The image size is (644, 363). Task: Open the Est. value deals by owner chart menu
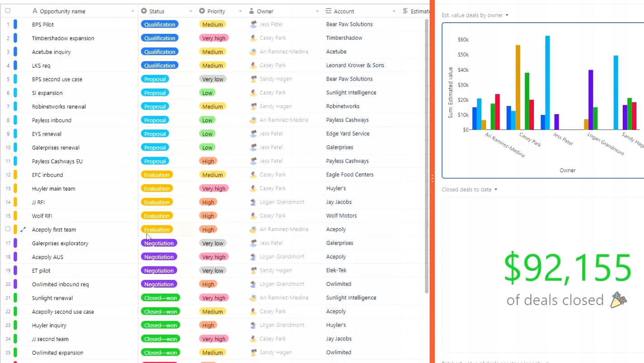click(x=507, y=15)
